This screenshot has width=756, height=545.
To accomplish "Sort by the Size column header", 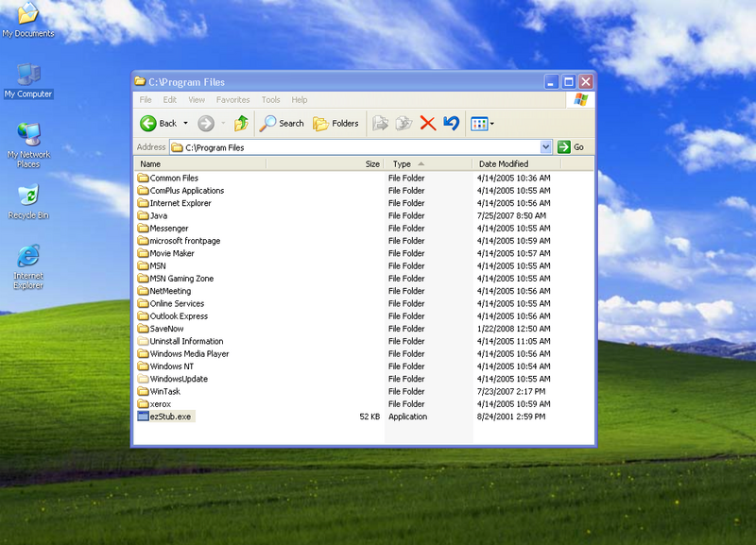I will 324,163.
